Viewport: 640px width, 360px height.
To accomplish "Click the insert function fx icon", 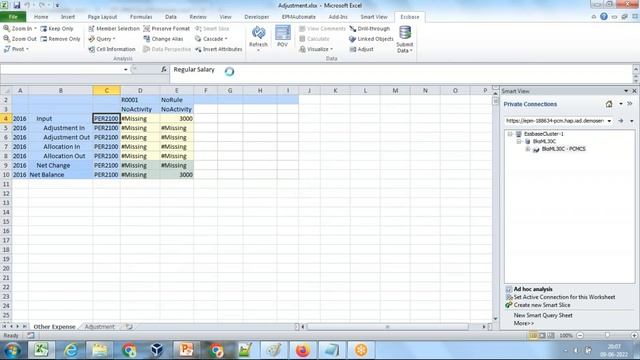I will tap(164, 69).
